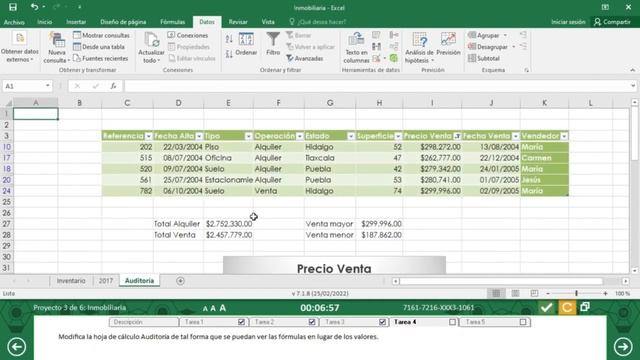Switch to the Insertar tab
The width and height of the screenshot is (640, 360).
76,22
